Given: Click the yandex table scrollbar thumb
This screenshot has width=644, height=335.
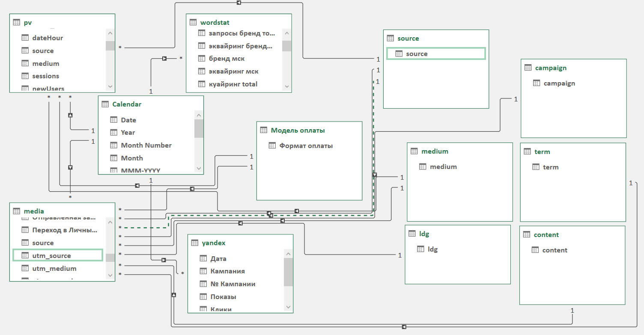Looking at the screenshot, I should pyautogui.click(x=289, y=272).
